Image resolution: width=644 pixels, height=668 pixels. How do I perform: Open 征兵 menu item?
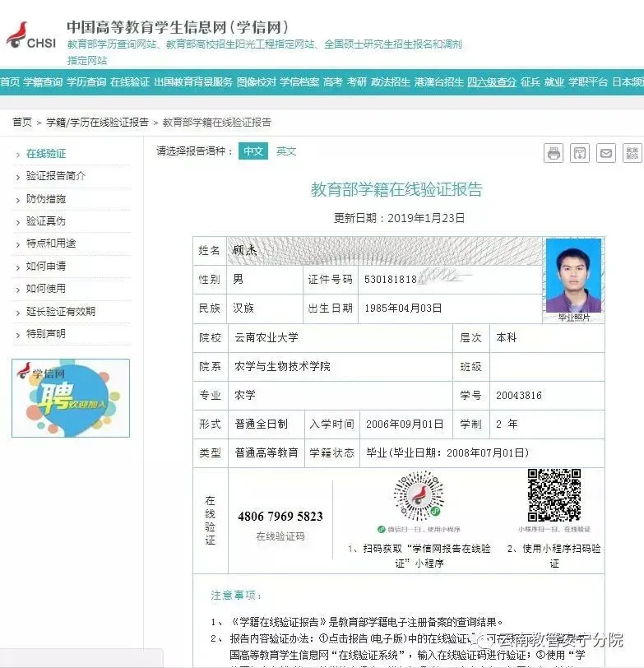pyautogui.click(x=530, y=81)
